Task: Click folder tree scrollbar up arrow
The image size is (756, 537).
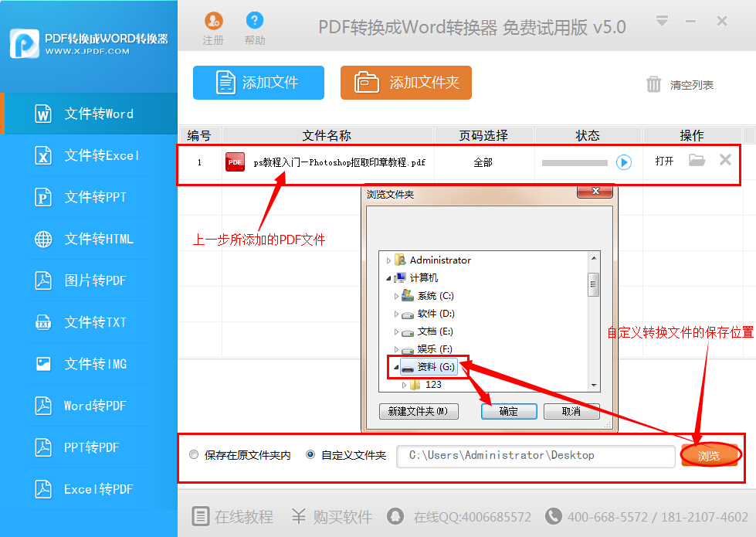Action: click(x=594, y=258)
